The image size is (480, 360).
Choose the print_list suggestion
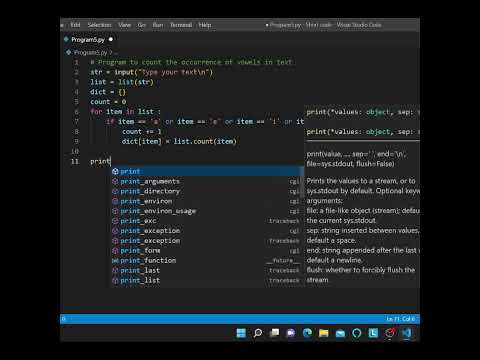coord(207,280)
